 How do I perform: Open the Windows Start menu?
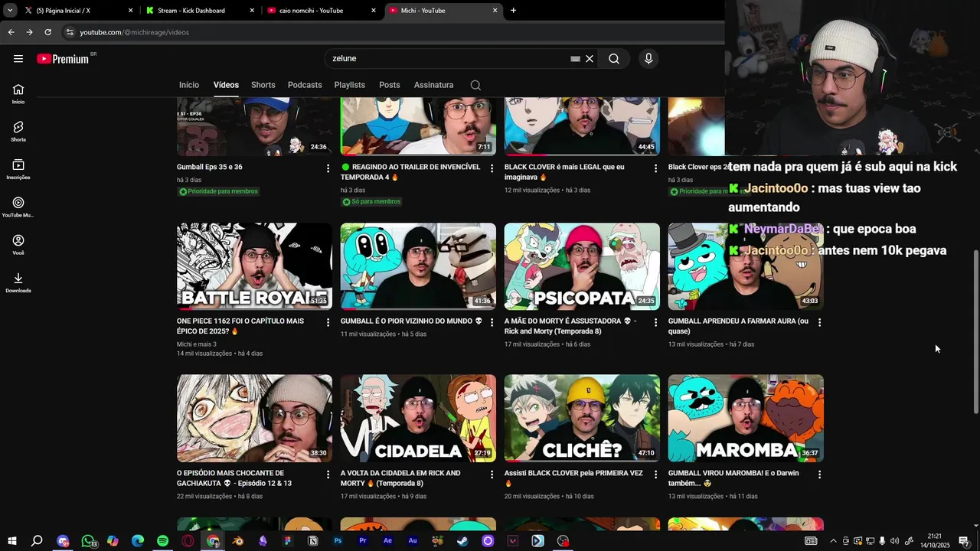click(12, 541)
